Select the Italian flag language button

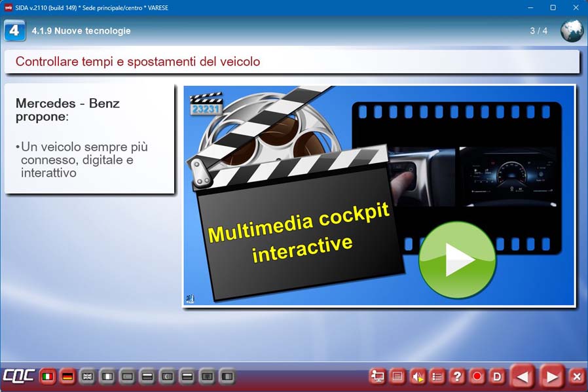tap(47, 376)
